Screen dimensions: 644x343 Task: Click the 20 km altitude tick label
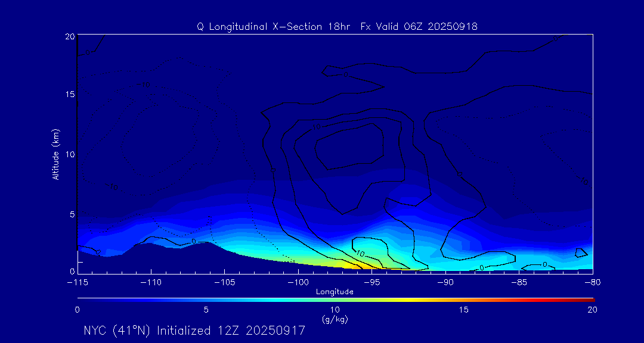click(69, 36)
